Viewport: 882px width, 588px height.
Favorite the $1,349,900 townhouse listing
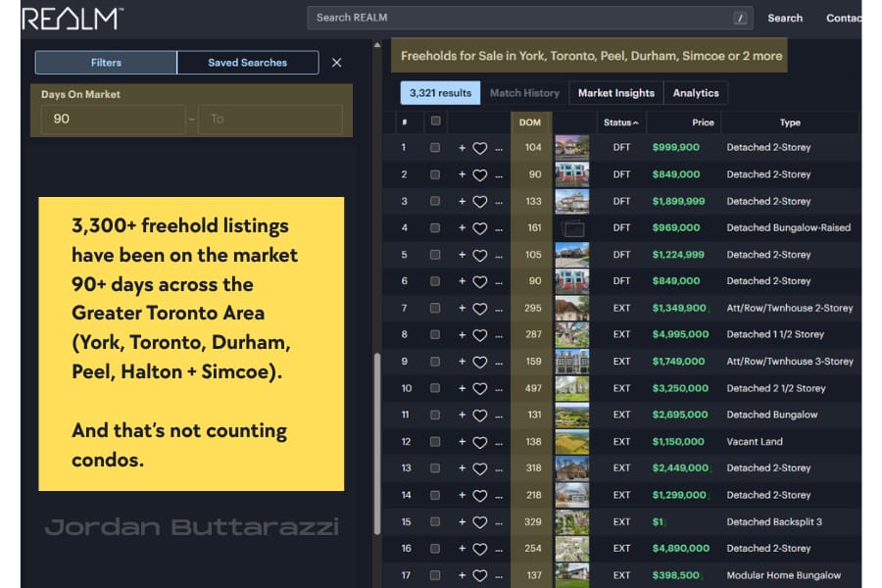(x=480, y=309)
